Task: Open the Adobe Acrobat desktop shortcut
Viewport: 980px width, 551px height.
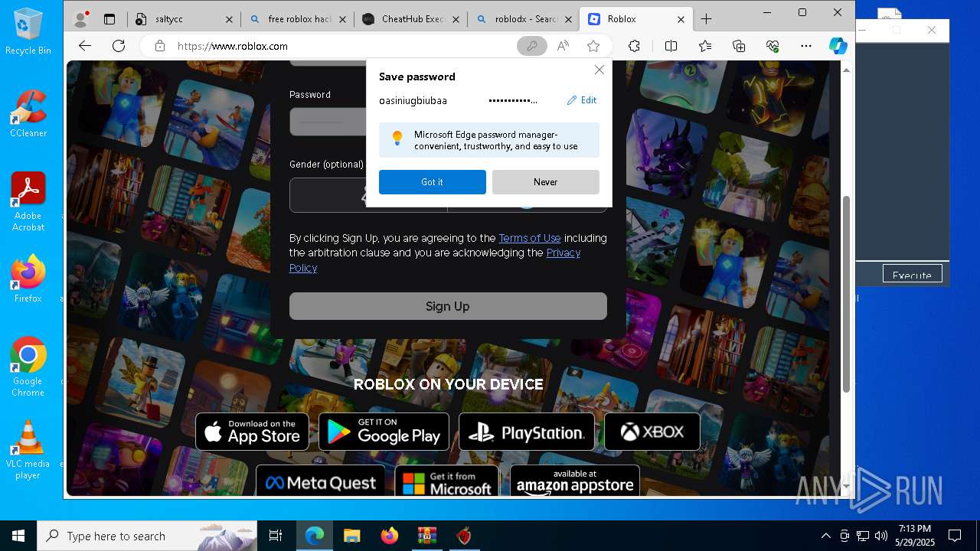Action: [28, 202]
